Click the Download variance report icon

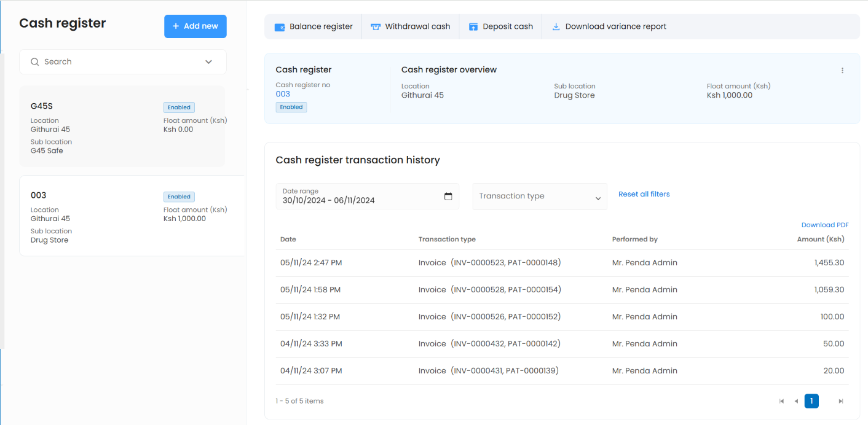[x=556, y=27]
